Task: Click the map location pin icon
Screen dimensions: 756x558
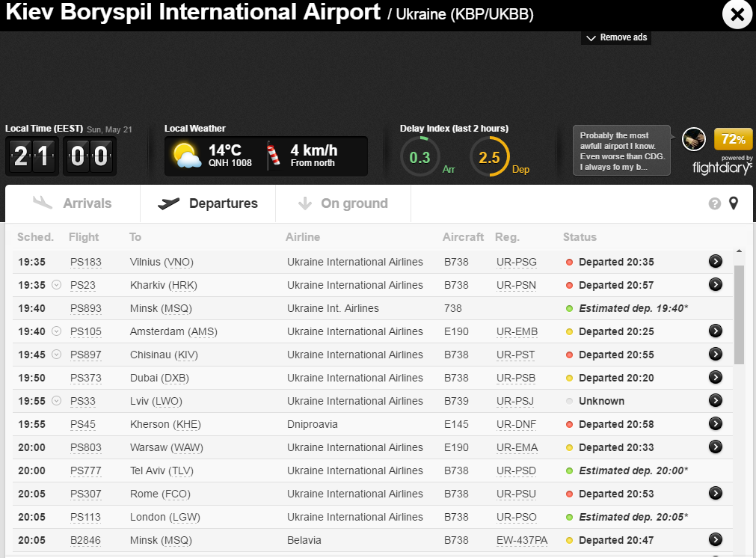Action: [734, 203]
